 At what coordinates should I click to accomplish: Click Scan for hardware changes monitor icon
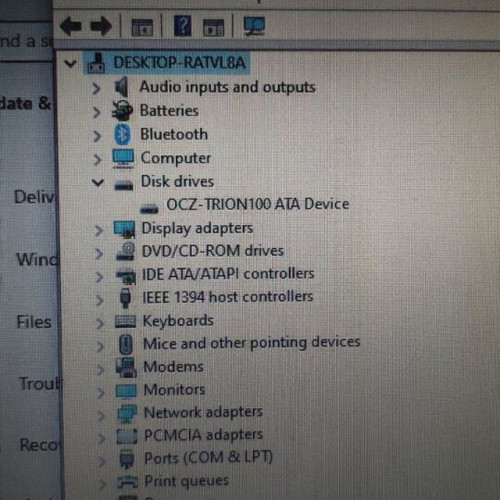coord(254,26)
